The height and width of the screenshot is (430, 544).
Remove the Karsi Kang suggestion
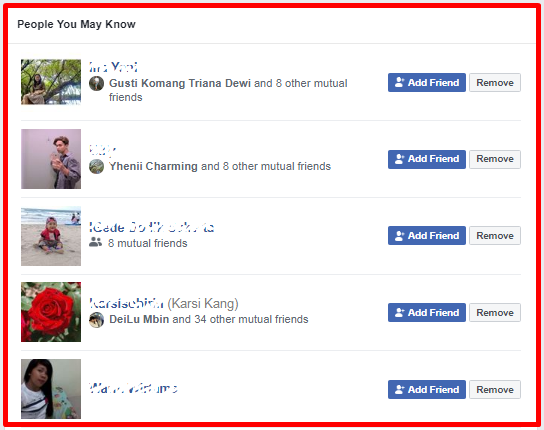pos(495,312)
